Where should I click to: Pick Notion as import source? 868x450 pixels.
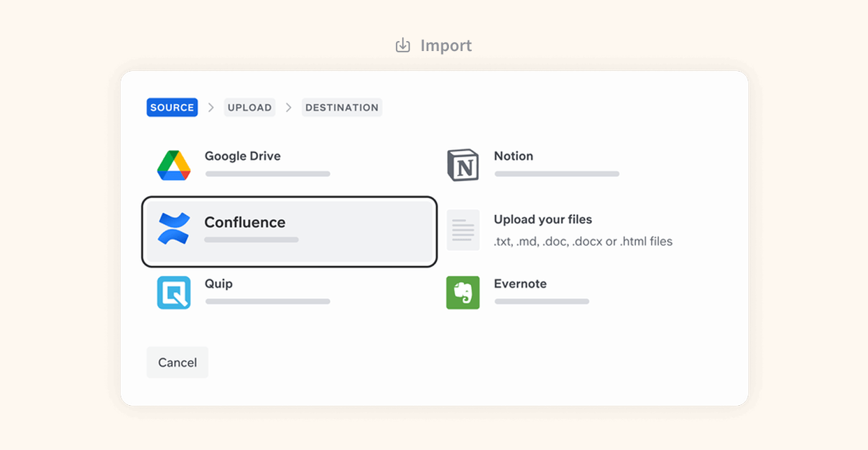(513, 156)
